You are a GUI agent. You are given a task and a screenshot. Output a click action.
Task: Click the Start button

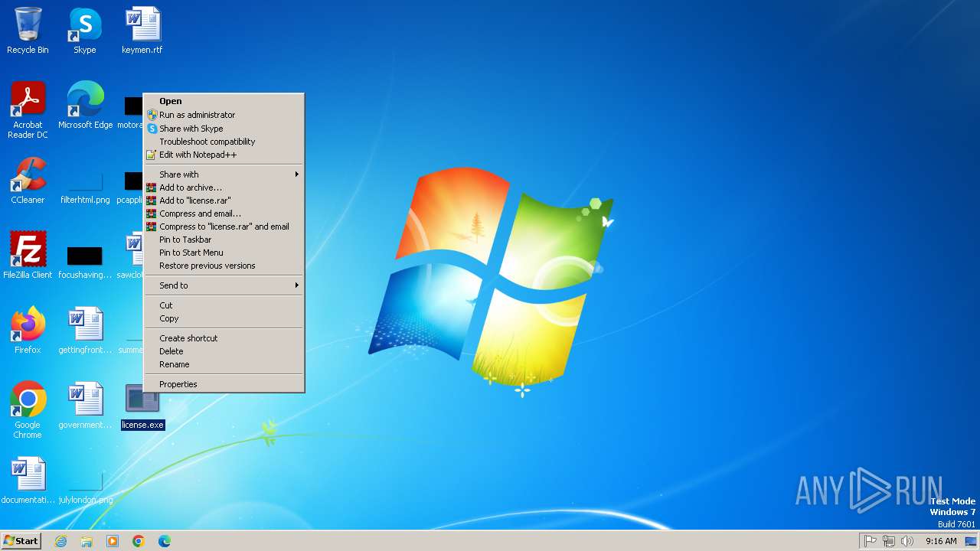click(21, 541)
